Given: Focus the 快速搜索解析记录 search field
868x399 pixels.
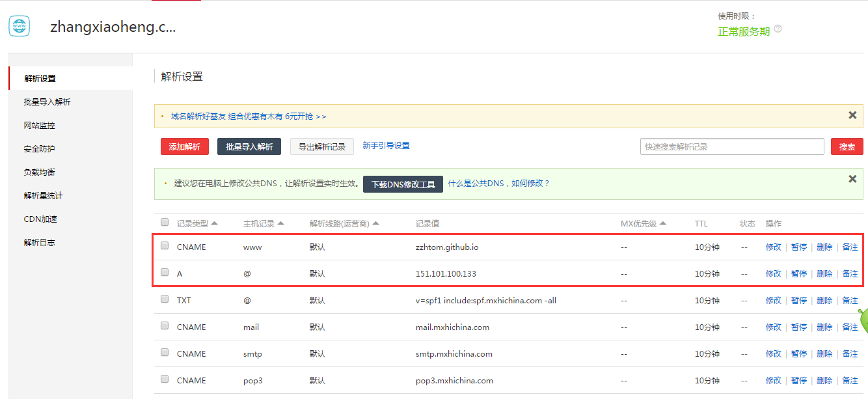Looking at the screenshot, I should coord(731,146).
